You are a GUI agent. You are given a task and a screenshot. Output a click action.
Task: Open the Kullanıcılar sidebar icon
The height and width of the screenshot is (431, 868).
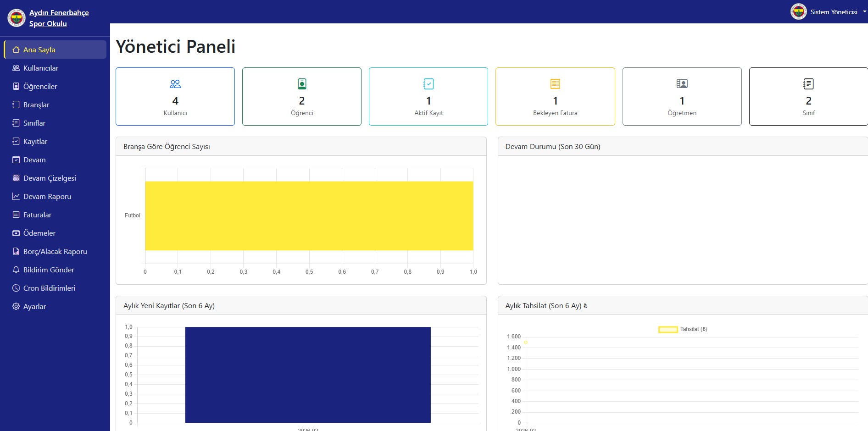pos(16,68)
